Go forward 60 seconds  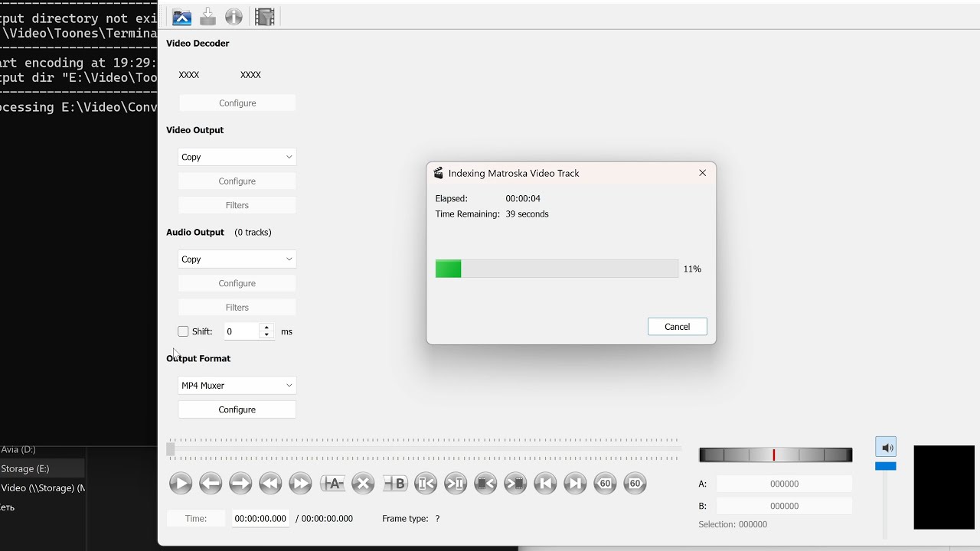pos(635,483)
